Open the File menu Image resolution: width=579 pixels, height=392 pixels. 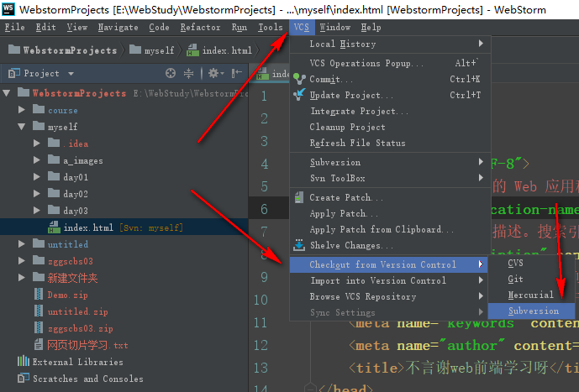[x=15, y=28]
